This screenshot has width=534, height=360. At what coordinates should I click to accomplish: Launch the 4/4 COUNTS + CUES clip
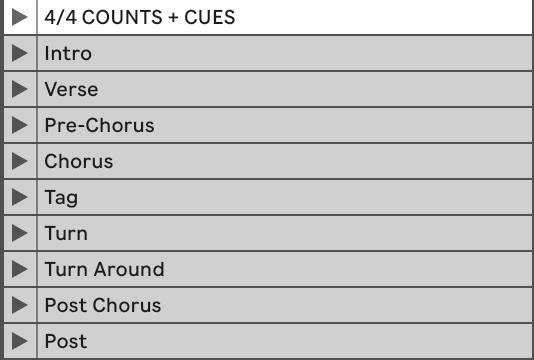tap(19, 17)
